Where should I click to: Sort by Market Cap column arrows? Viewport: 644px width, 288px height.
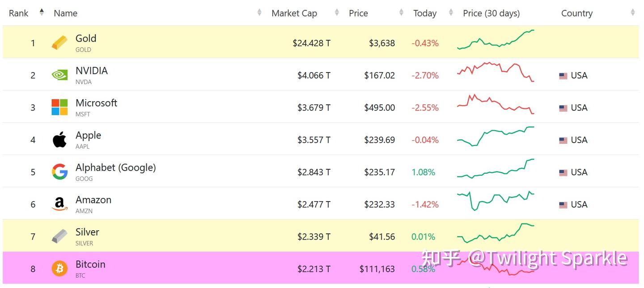click(337, 13)
